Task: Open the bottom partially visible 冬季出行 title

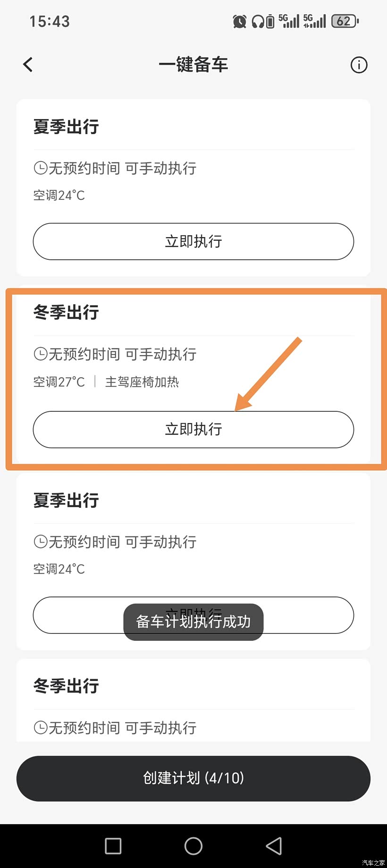Action: (66, 686)
